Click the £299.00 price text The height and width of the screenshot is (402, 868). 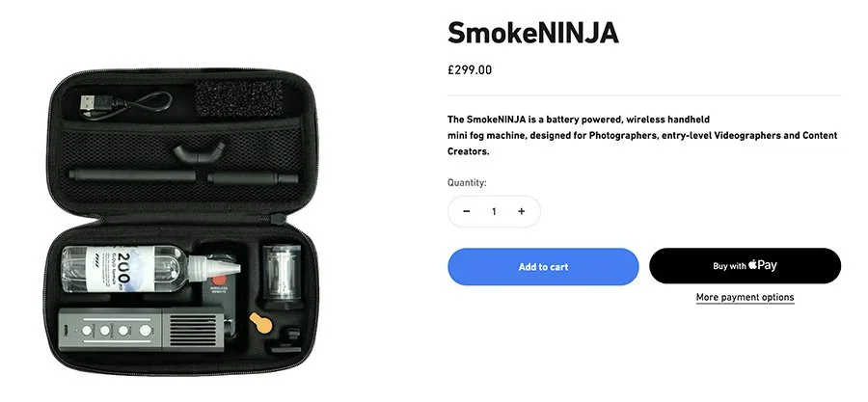click(x=470, y=70)
